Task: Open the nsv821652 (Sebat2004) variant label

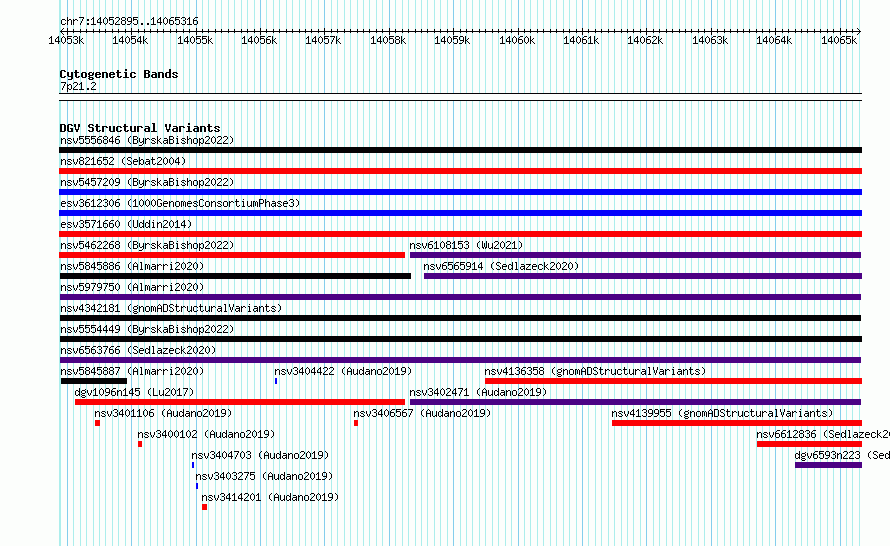Action: coord(123,161)
